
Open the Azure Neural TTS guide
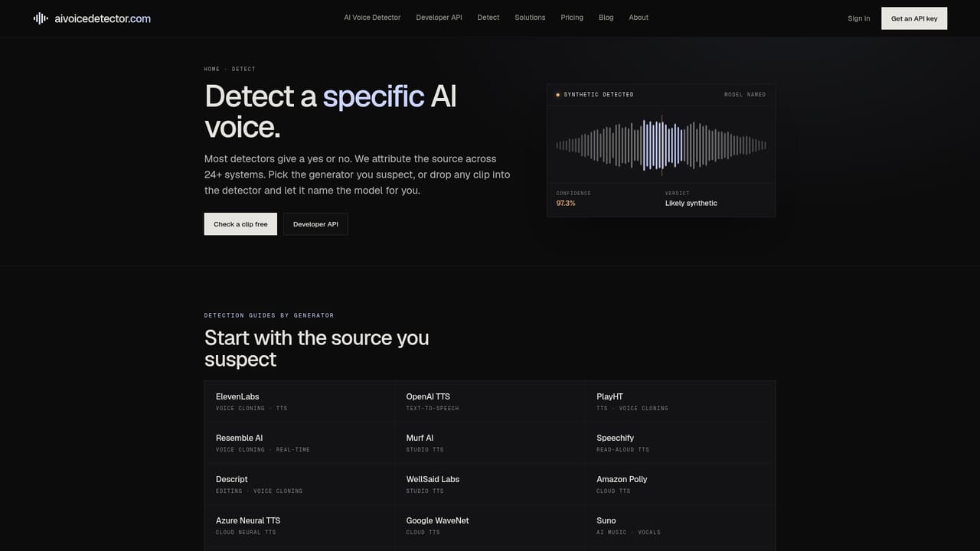click(299, 526)
